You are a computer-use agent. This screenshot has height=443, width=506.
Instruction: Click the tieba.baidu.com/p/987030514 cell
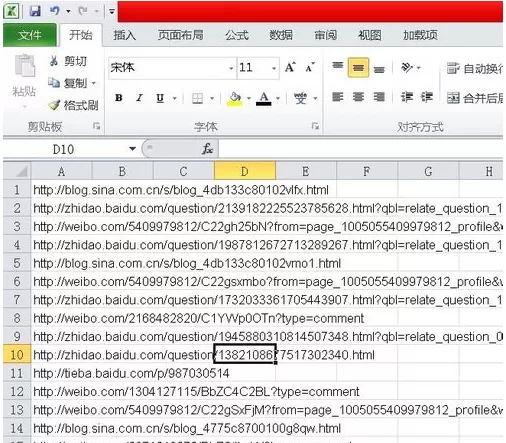(x=131, y=373)
